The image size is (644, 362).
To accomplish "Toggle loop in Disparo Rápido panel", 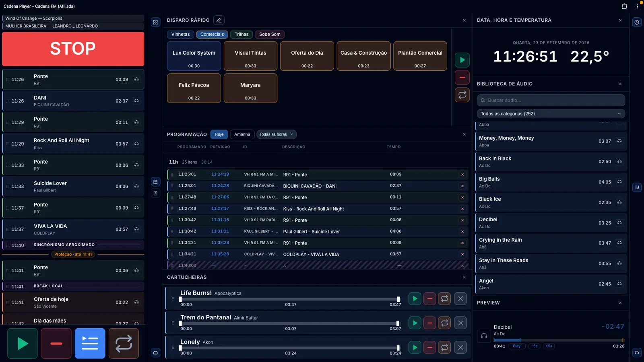I will click(x=462, y=95).
